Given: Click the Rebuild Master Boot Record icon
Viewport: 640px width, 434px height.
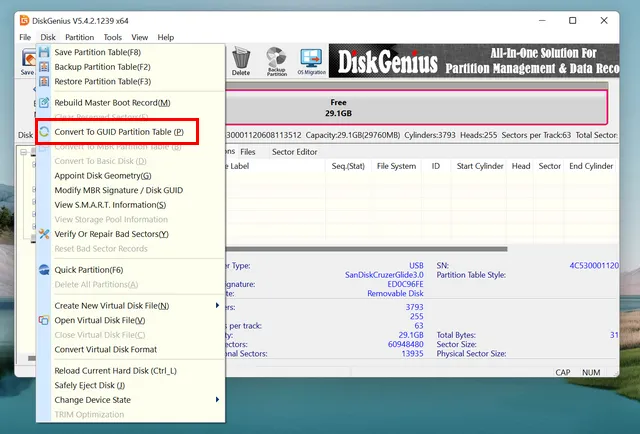Looking at the screenshot, I should click(44, 102).
